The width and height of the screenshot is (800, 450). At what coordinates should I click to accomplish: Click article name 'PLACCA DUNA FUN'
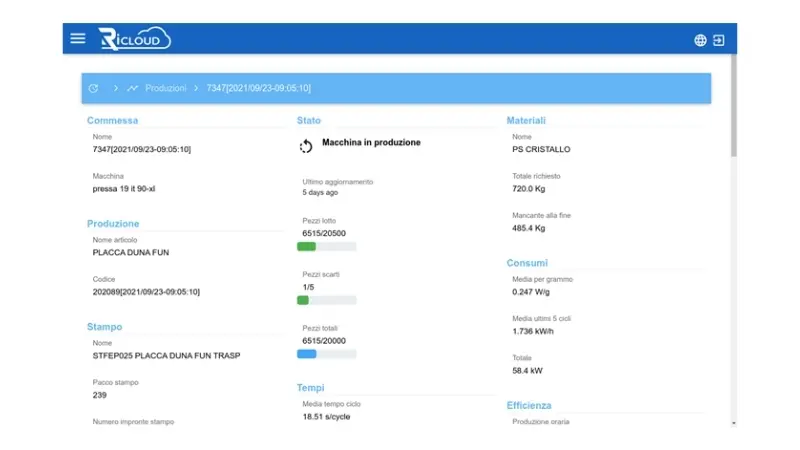(x=131, y=253)
